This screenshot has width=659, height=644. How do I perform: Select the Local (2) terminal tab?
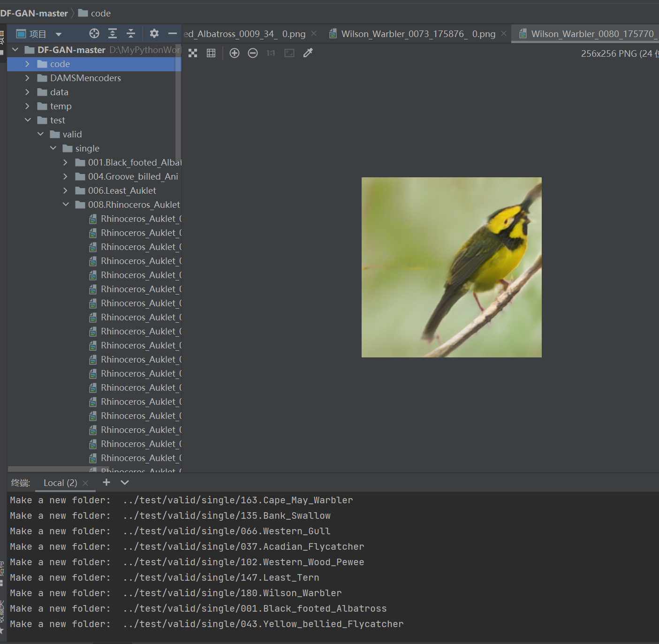click(x=60, y=483)
